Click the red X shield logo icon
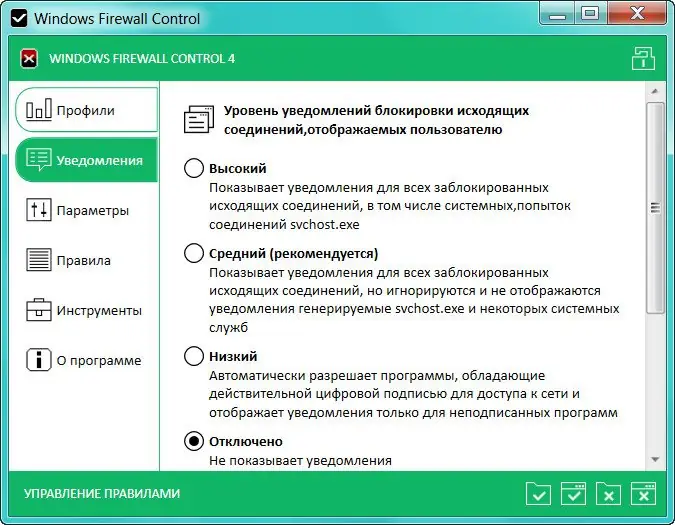The width and height of the screenshot is (675, 525). point(29,59)
